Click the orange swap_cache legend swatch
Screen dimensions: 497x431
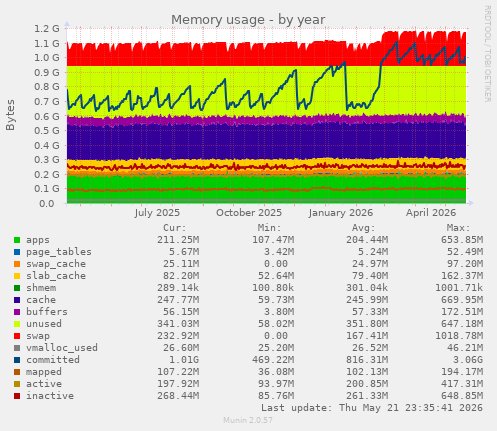pyautogui.click(x=17, y=264)
